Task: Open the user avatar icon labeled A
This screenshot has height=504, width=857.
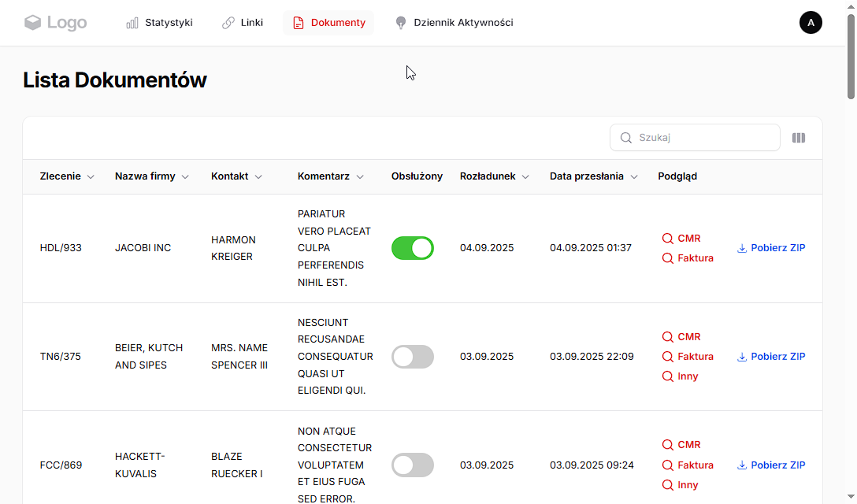Action: click(811, 23)
